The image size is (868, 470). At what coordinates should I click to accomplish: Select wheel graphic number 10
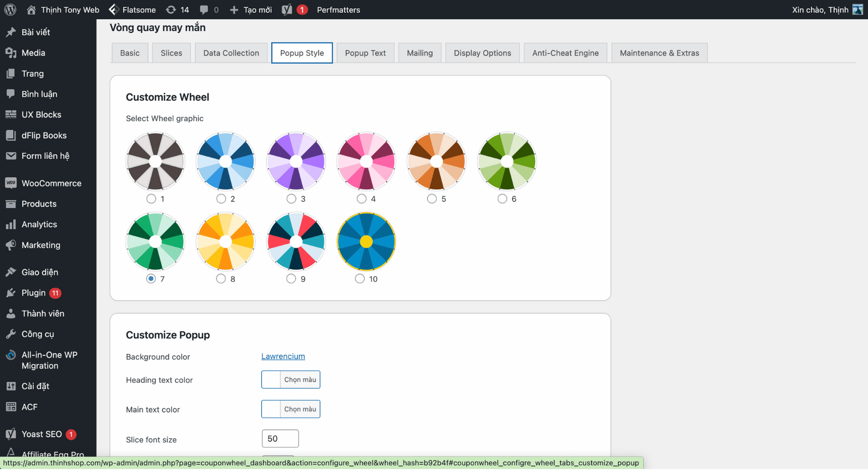(359, 278)
